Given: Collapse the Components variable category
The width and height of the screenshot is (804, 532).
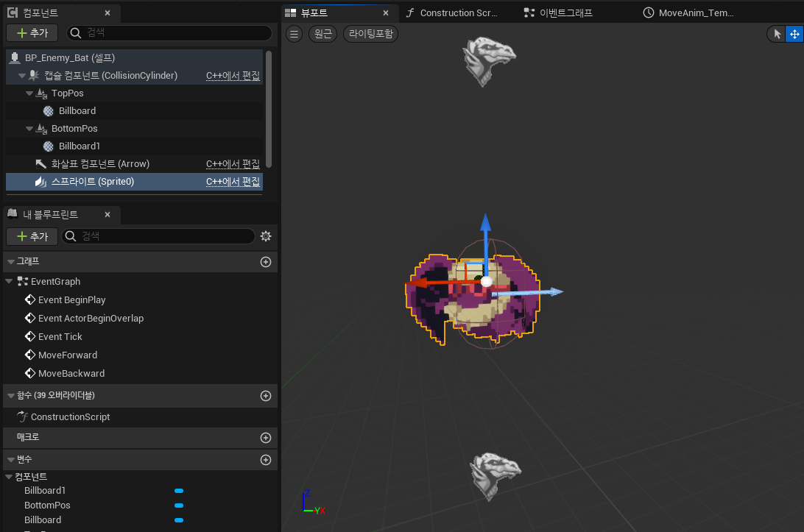Looking at the screenshot, I should [x=9, y=477].
